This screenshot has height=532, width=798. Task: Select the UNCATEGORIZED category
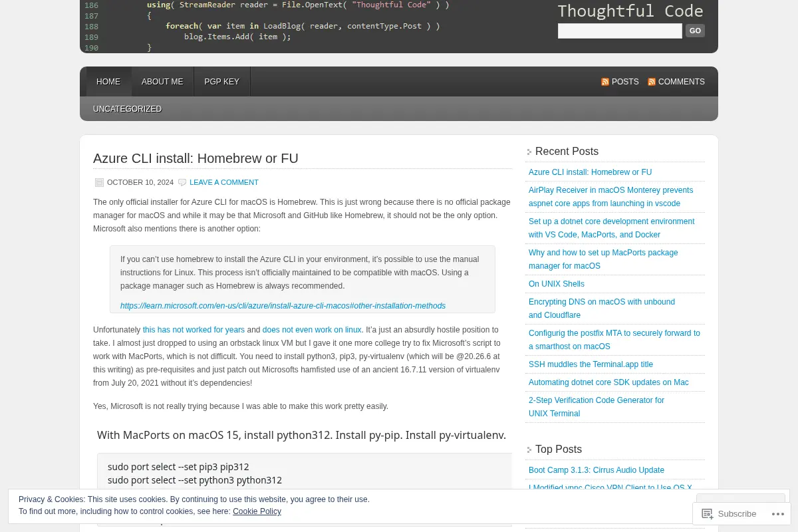tap(127, 109)
